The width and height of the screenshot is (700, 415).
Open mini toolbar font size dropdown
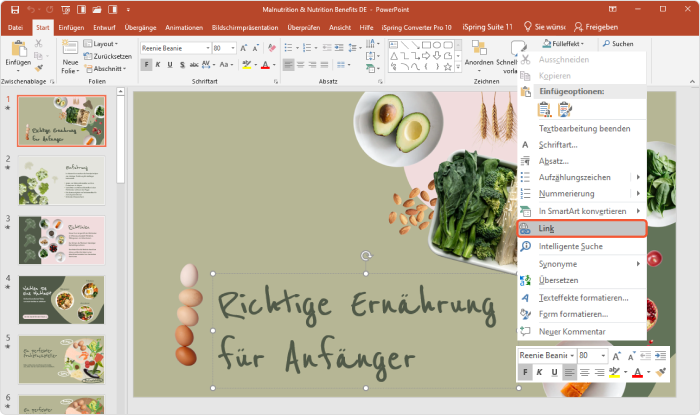(x=603, y=356)
